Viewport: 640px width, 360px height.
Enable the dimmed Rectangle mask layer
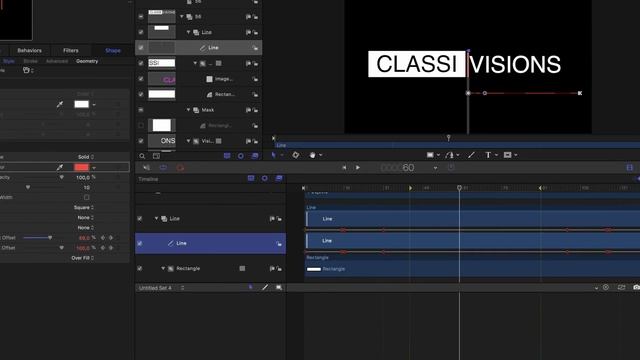(x=141, y=125)
